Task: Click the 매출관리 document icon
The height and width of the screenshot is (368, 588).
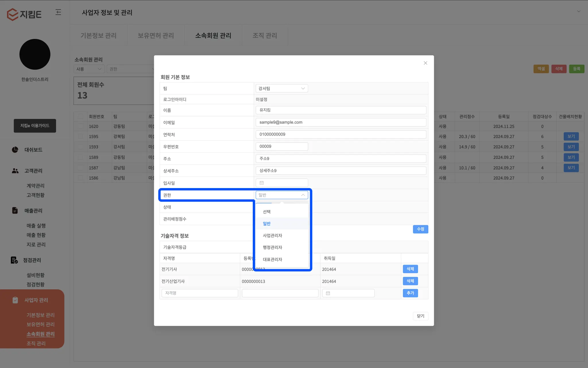Action: (x=15, y=210)
